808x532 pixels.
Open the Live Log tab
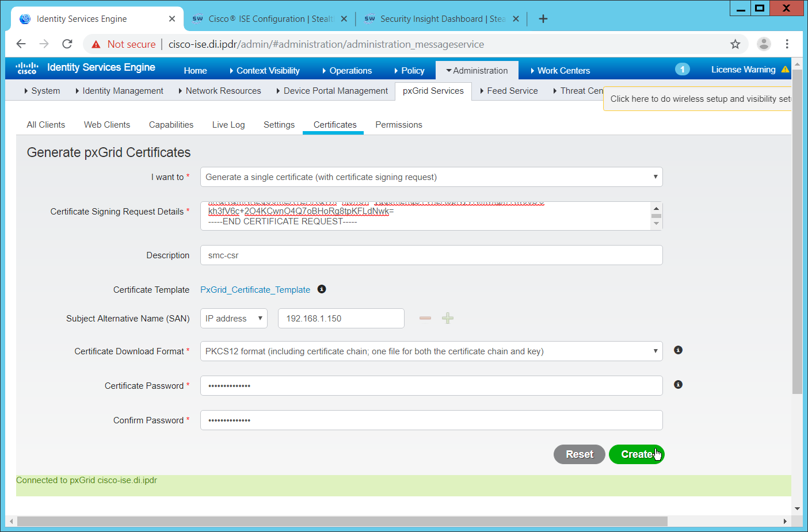pos(228,125)
